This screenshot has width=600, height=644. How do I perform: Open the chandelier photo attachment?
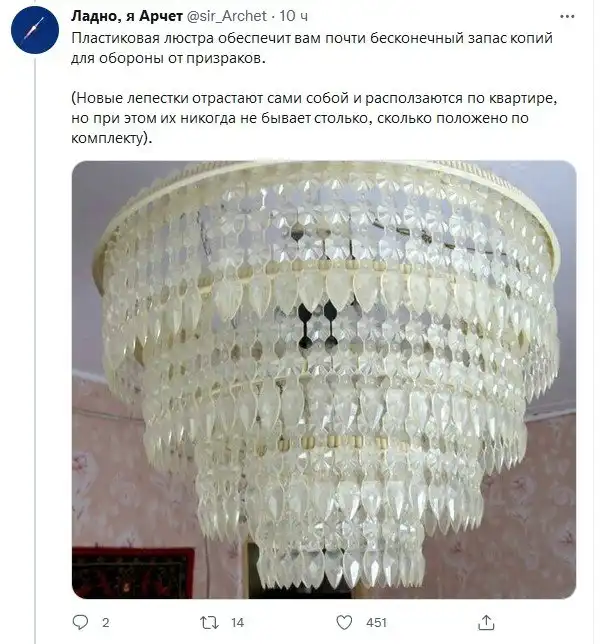pos(324,380)
